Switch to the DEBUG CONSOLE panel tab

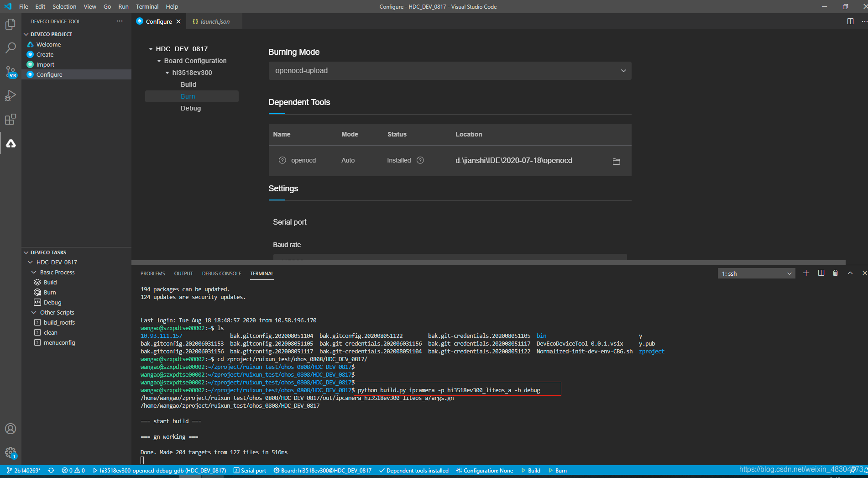pyautogui.click(x=222, y=273)
